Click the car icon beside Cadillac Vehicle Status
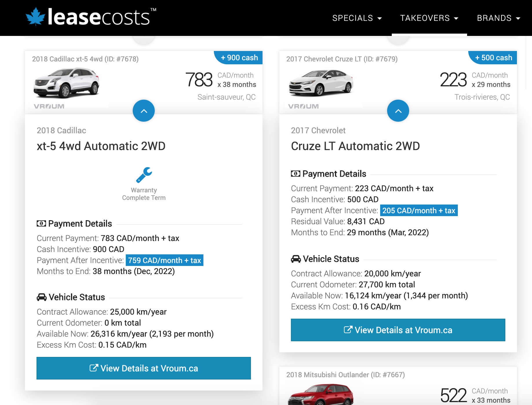532x405 pixels. pos(42,297)
